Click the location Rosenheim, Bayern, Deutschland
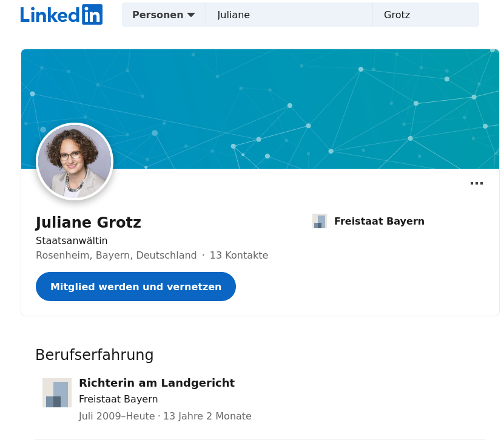 tap(116, 255)
